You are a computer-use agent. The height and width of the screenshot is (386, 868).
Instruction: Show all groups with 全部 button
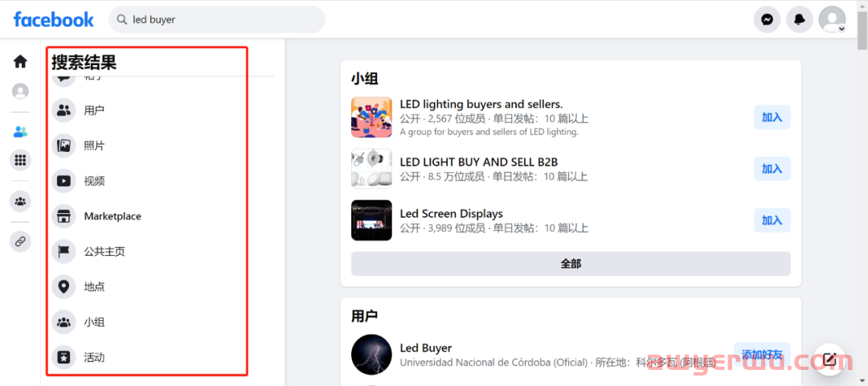[571, 264]
